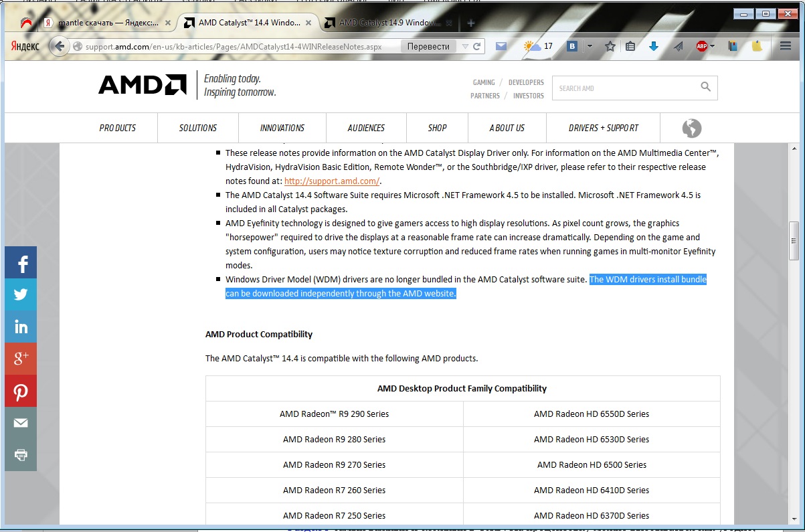Click the VK toolbar icon
Screen dimensions: 805x532
coord(572,46)
